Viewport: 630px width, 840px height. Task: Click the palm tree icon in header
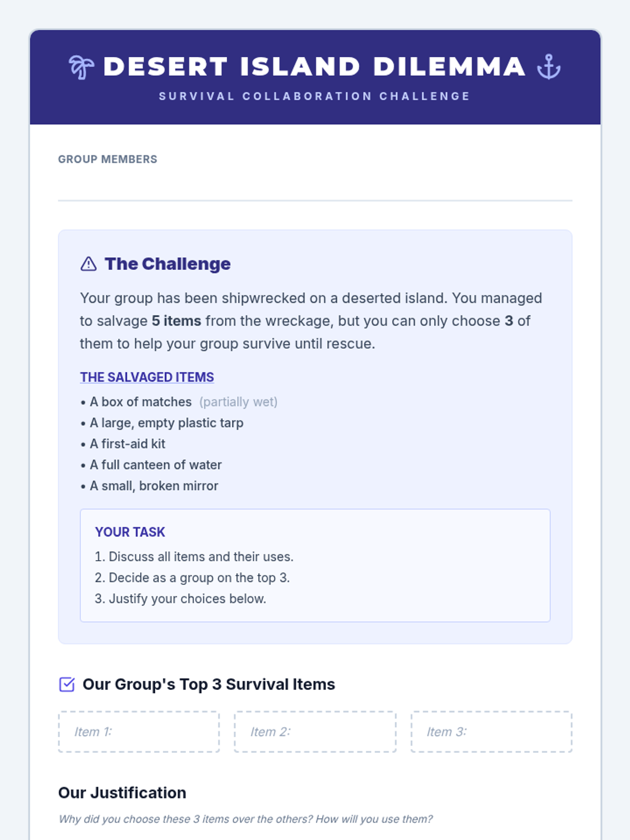81,67
